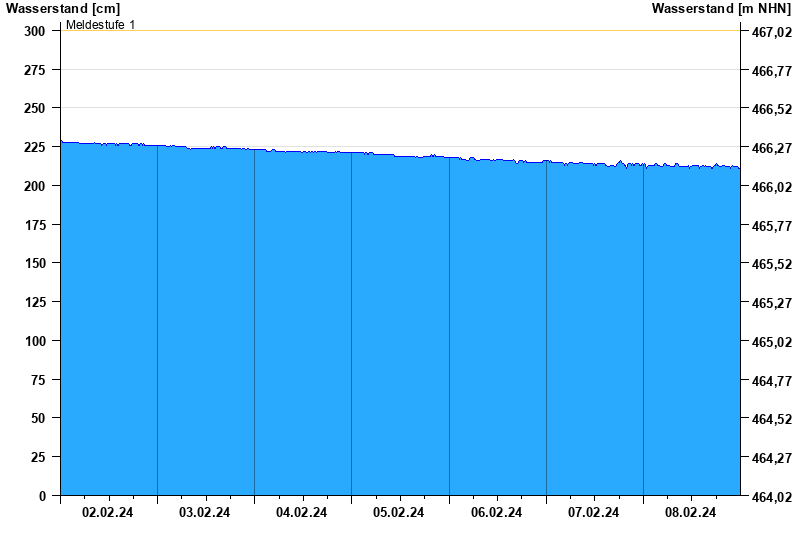Click the 06.02.24 date label
This screenshot has height=550, width=800.
click(x=497, y=513)
